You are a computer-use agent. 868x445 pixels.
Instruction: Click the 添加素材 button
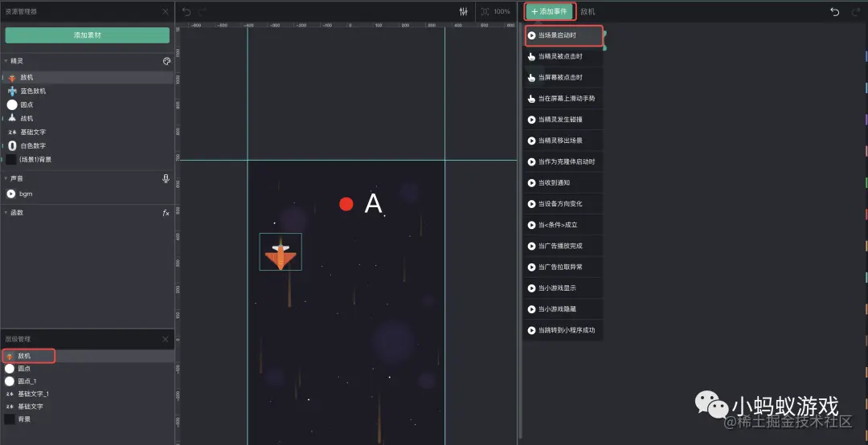click(x=88, y=35)
